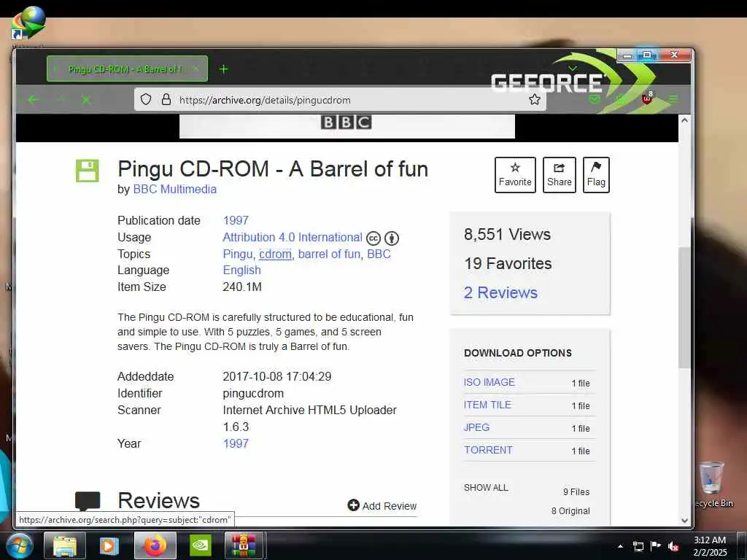
Task: Flag this archive item
Action: coord(596,175)
